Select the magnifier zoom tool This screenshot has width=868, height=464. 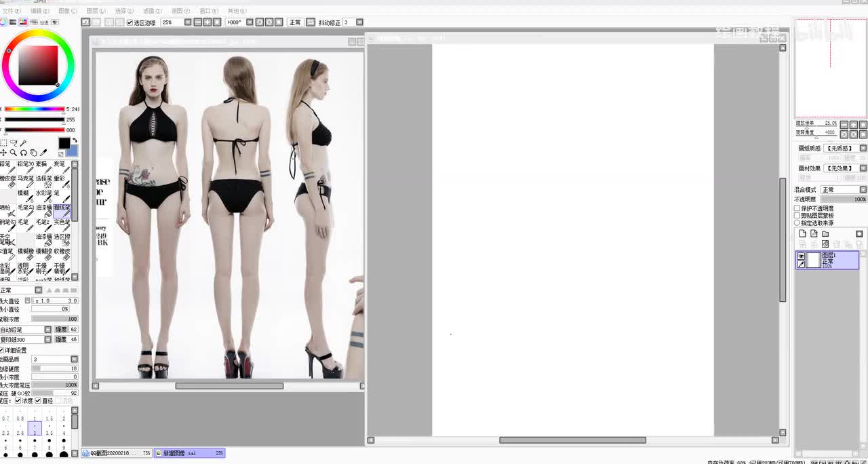pos(13,153)
